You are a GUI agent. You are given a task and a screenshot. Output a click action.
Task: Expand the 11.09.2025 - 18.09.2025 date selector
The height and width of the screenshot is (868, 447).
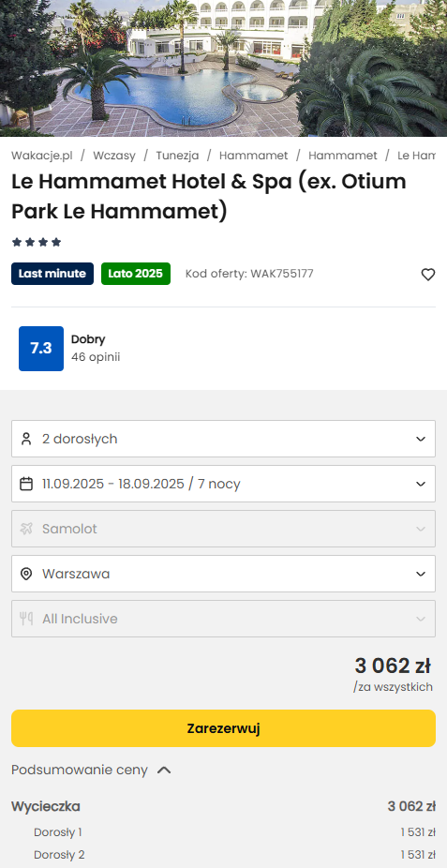coord(223,484)
